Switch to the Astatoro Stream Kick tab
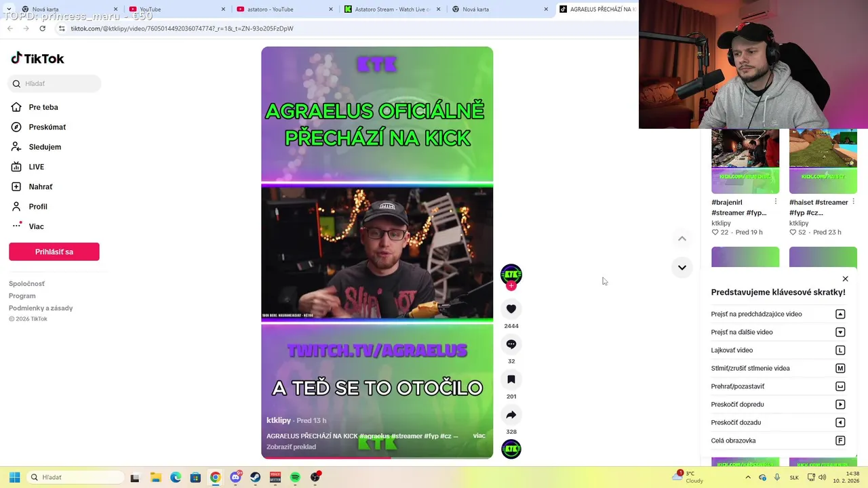The width and height of the screenshot is (868, 488). pos(392,9)
